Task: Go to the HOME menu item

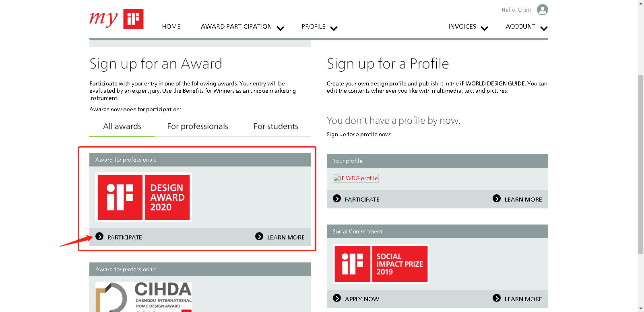Action: (171, 27)
